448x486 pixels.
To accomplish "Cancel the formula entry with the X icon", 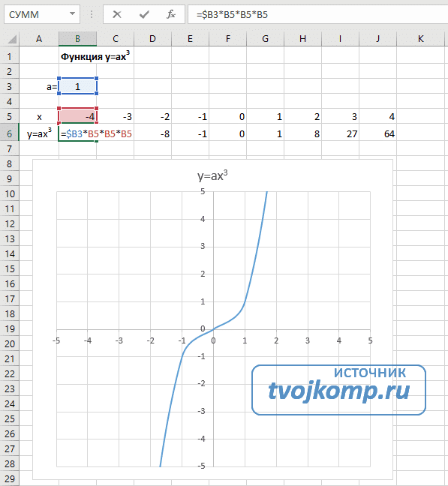I will tap(117, 14).
